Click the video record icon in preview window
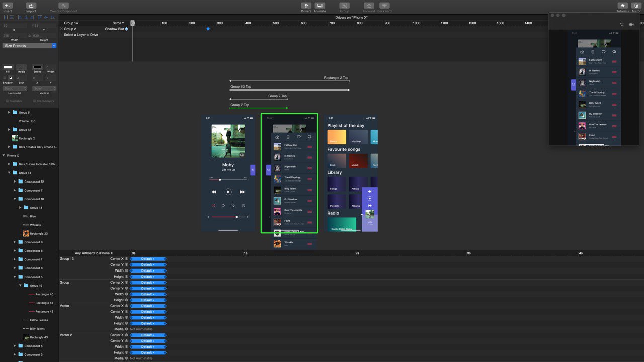The image size is (644, 362). point(631,24)
